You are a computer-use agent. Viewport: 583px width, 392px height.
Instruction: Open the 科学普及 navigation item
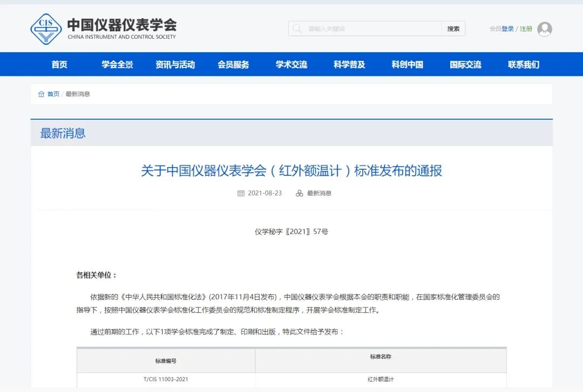click(x=349, y=65)
